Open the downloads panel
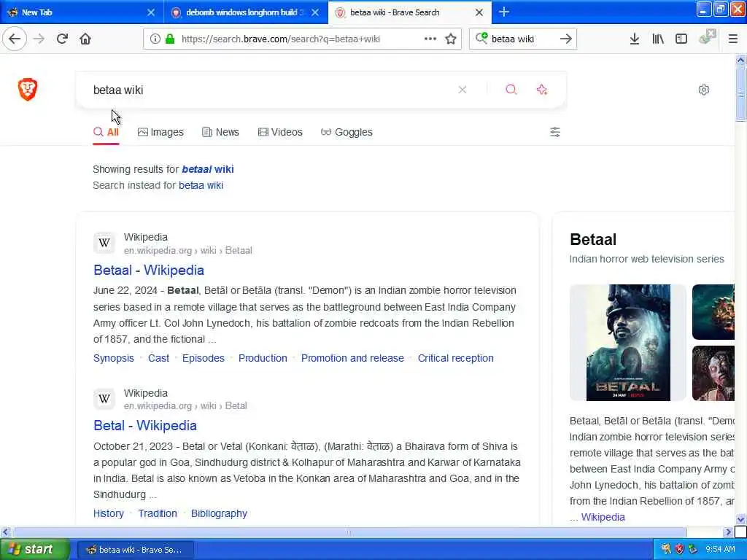The width and height of the screenshot is (747, 560). tap(634, 39)
